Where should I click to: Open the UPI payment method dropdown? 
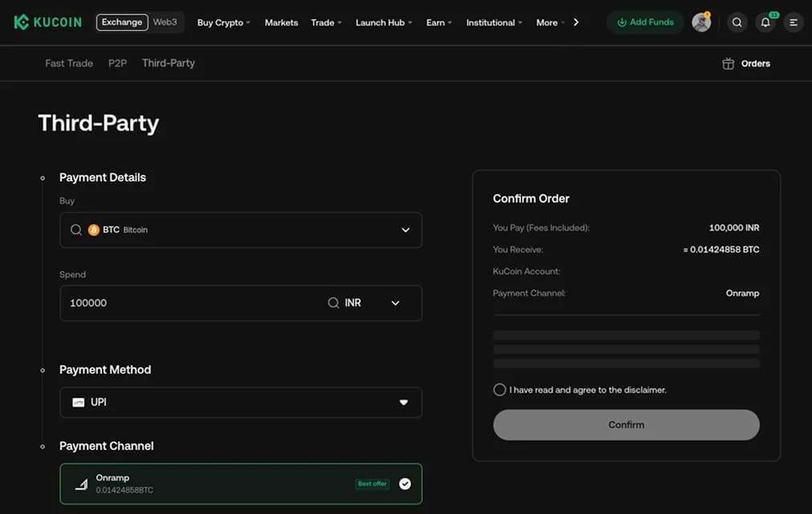[x=241, y=402]
